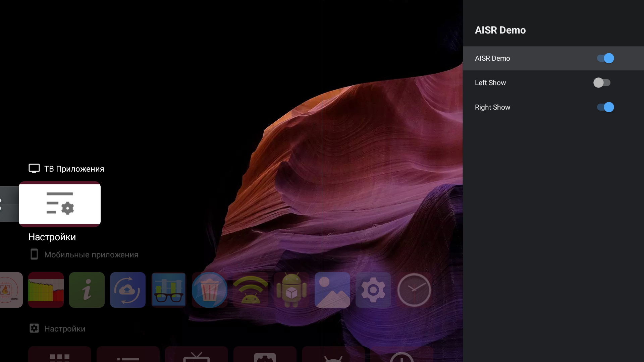The image size is (644, 362).
Task: Open the Android robot with cube app
Action: [x=291, y=290]
